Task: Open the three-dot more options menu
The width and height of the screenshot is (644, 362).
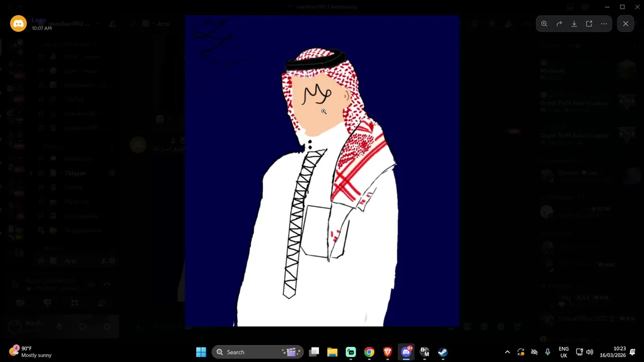Action: [604, 24]
